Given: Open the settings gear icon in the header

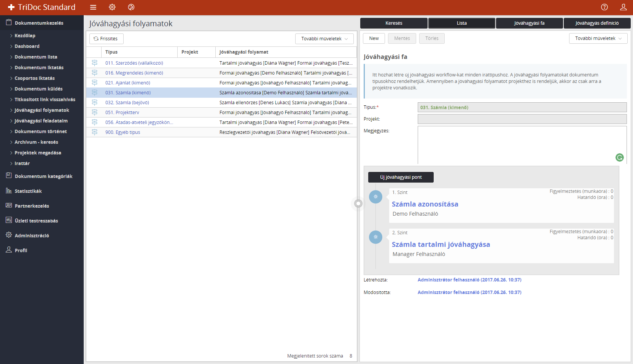Looking at the screenshot, I should click(112, 7).
